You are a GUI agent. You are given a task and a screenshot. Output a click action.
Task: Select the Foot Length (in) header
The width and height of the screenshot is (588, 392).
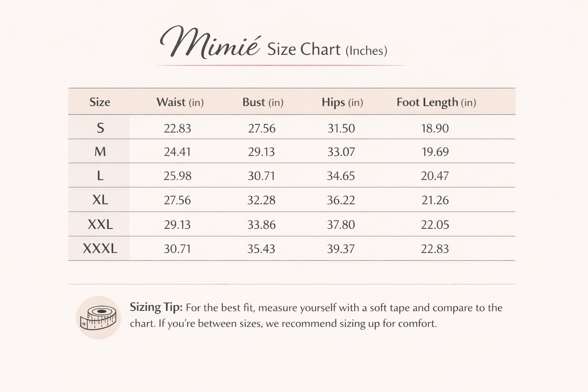(436, 102)
